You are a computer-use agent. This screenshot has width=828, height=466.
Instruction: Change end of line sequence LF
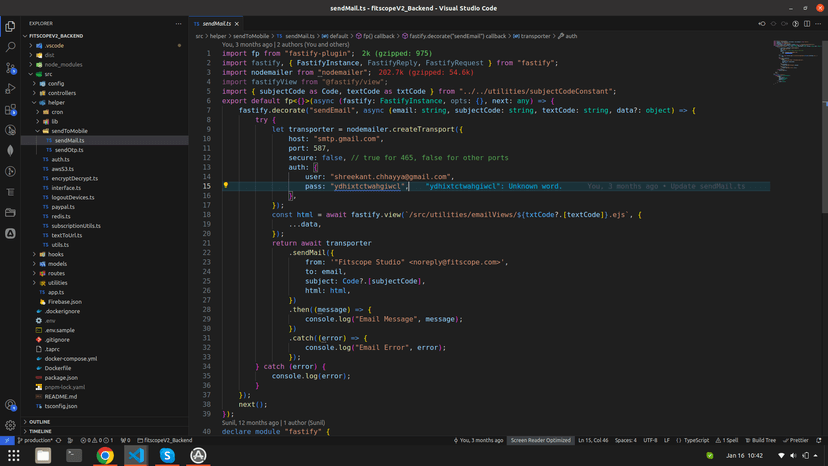(x=666, y=440)
